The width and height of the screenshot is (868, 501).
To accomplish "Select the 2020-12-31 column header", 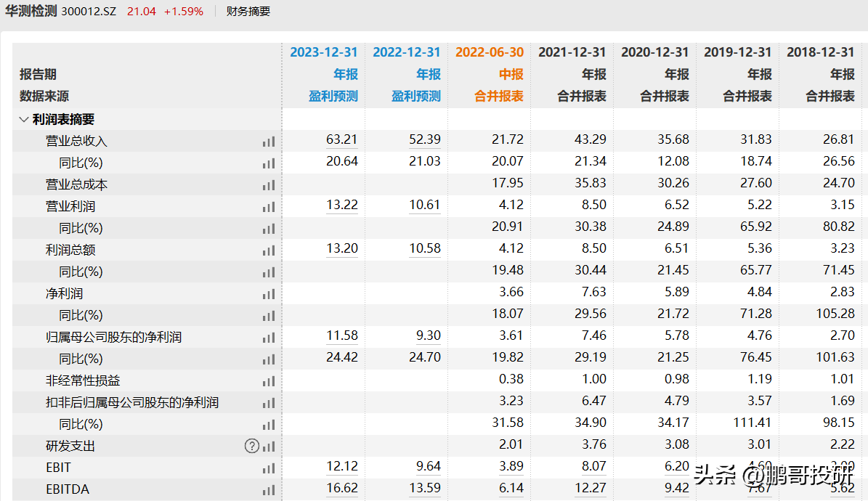I will click(x=655, y=52).
